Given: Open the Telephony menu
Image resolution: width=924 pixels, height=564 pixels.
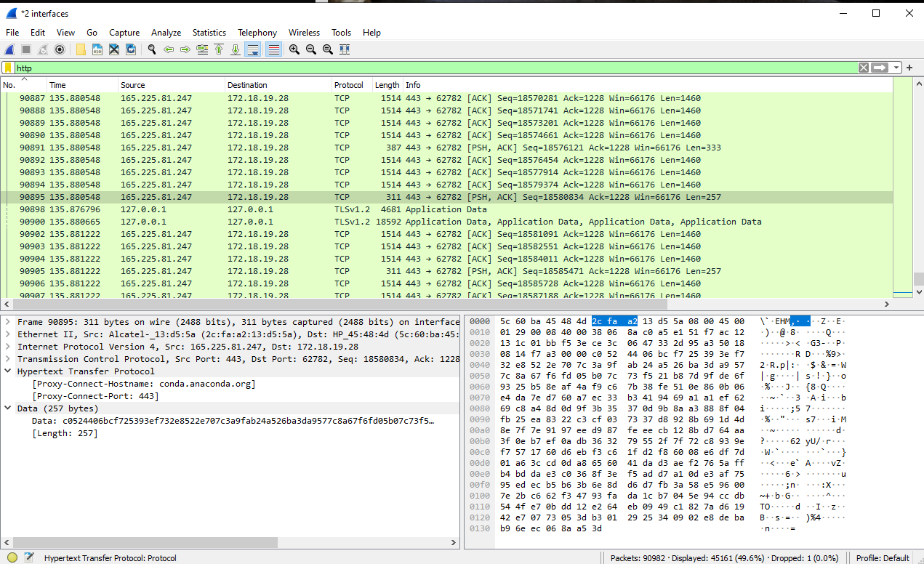Looking at the screenshot, I should (x=257, y=32).
